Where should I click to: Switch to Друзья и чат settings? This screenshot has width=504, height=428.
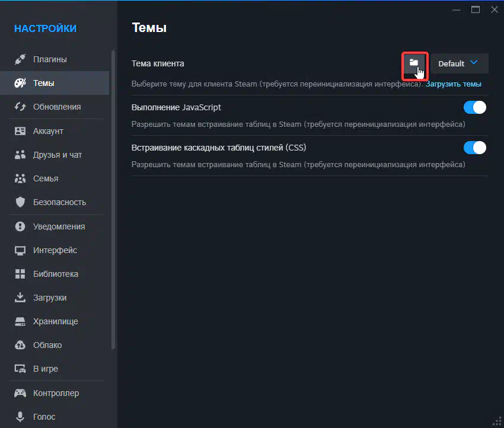coord(55,155)
